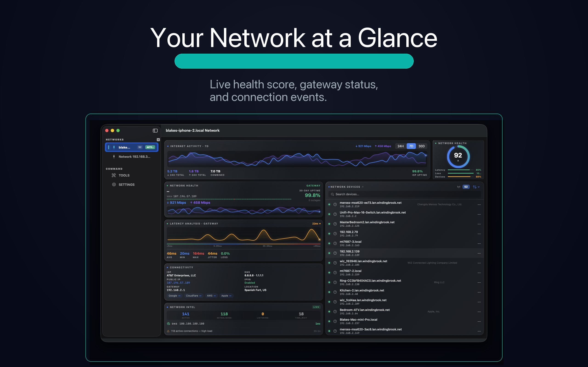Click the plus icon to add a network
This screenshot has height=367, width=588.
[x=158, y=139]
